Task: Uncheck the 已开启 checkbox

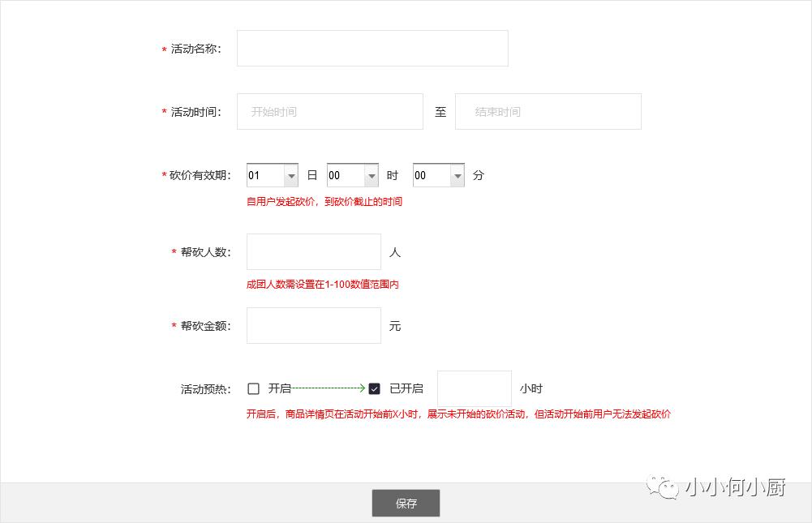Action: pyautogui.click(x=374, y=388)
